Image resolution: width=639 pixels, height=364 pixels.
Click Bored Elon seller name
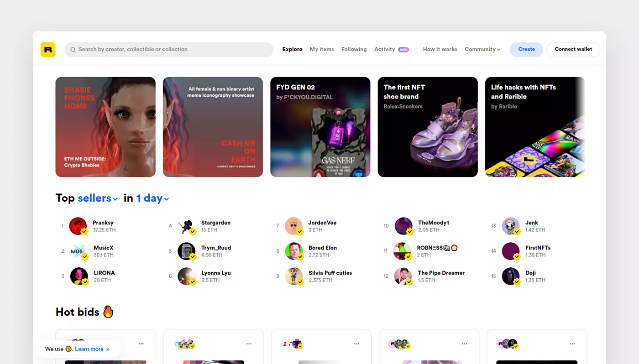[x=323, y=248]
